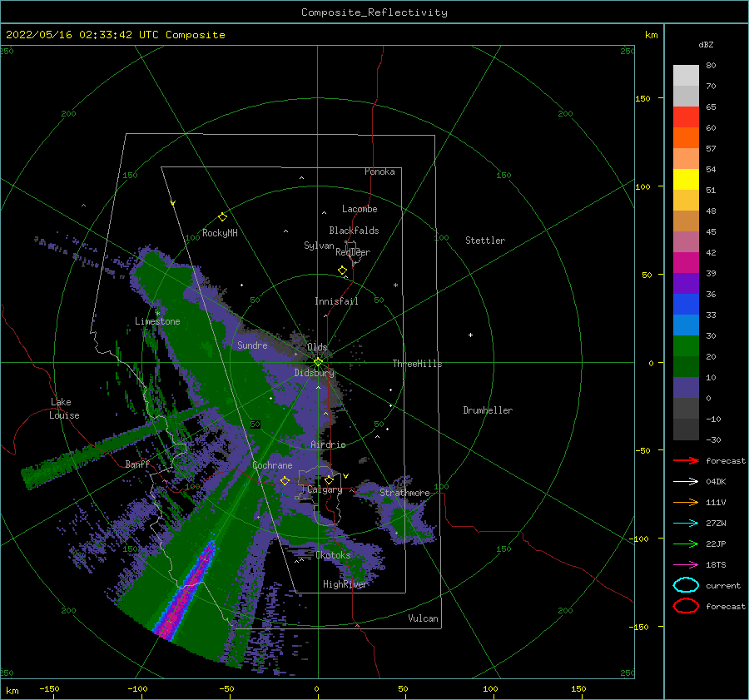Click the orange 111V arrow legend icon
The image size is (749, 700).
point(686,502)
